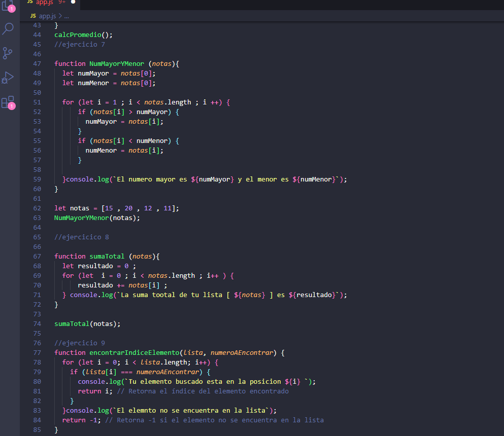Open the Extensions view
This screenshot has height=436, width=504.
(x=8, y=102)
